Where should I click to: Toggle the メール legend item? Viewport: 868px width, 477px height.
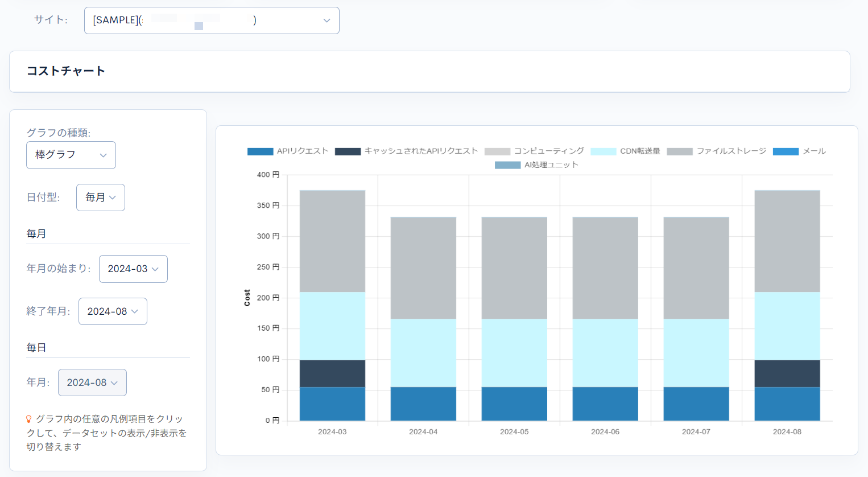click(799, 151)
